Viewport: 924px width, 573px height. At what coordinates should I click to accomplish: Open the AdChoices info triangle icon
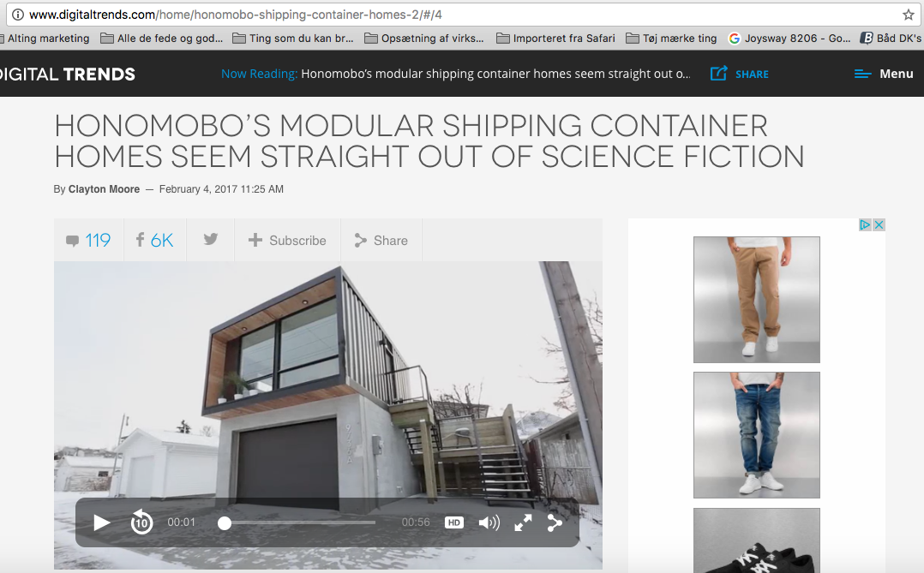(865, 225)
